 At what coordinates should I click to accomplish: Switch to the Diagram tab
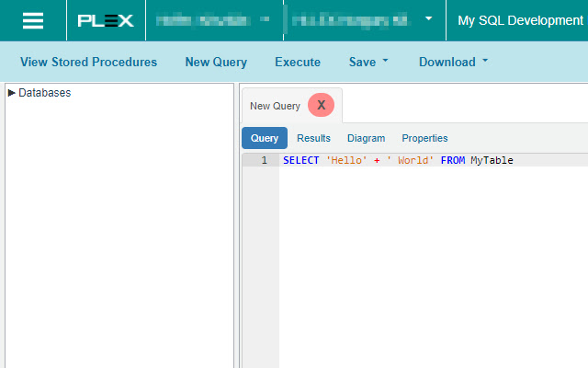[x=366, y=138]
